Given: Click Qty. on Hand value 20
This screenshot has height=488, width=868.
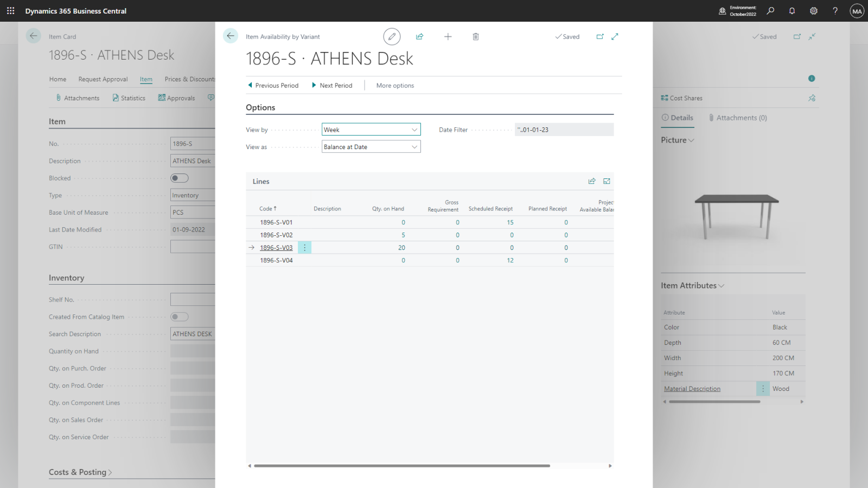Looking at the screenshot, I should (x=401, y=248).
